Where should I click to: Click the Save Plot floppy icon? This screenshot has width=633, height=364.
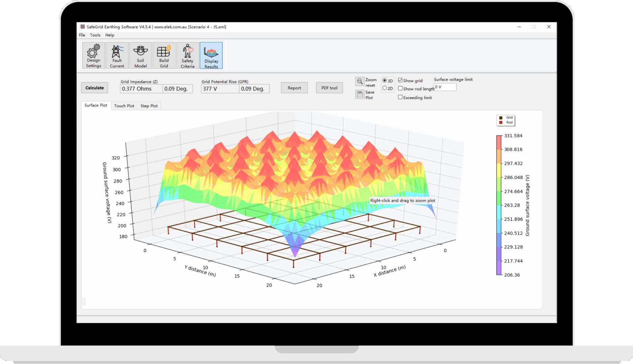360,94
